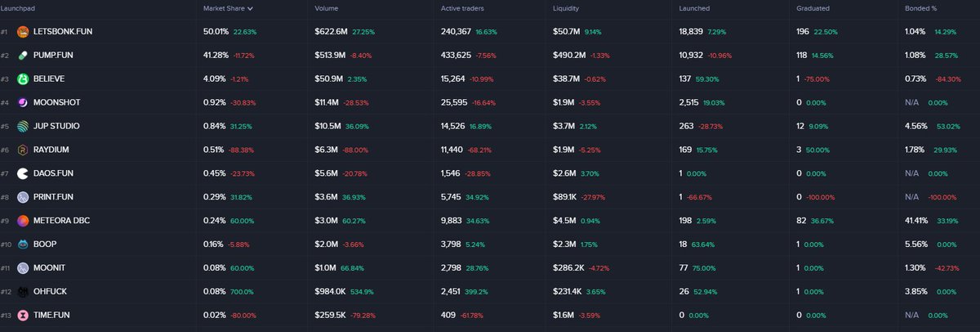Click the $89.1K liquidity value
This screenshot has height=332, width=980.
(567, 197)
